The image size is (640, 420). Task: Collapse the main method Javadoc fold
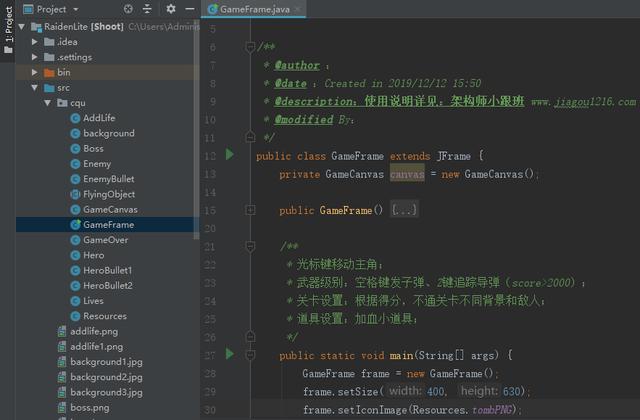(250, 246)
